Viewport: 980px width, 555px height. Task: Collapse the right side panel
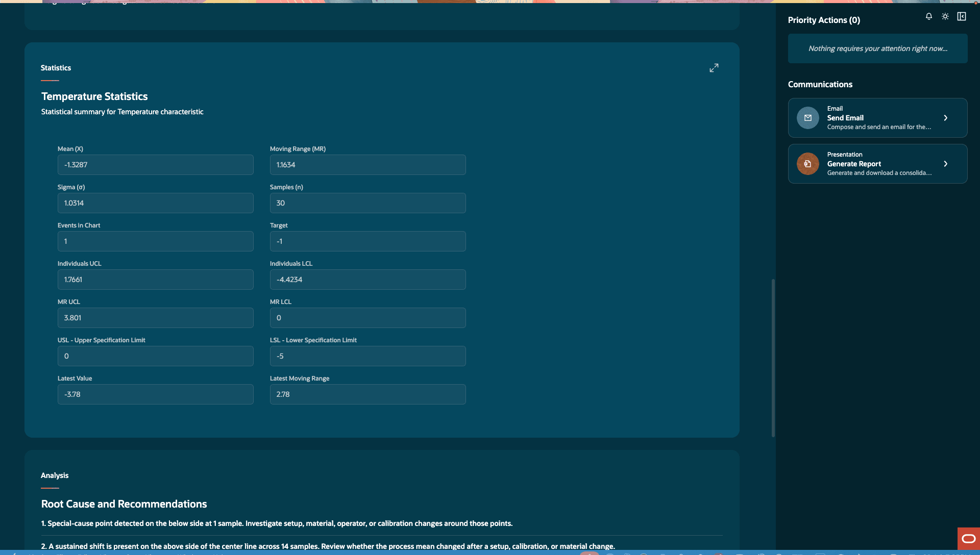(x=962, y=16)
